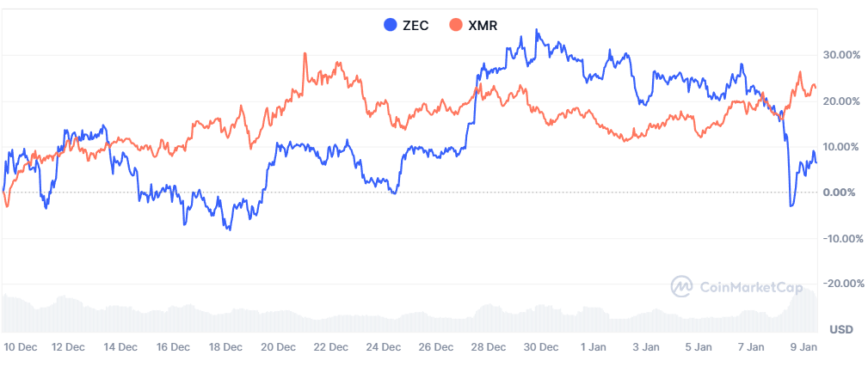Click the -20.00% y-axis label
Viewport: 868px width, 373px height.
tap(841, 284)
